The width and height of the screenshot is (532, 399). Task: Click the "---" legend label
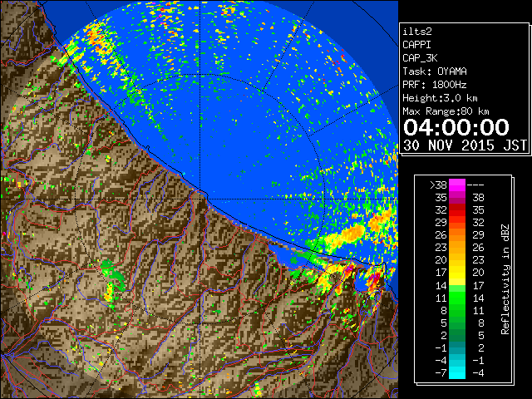(475, 185)
